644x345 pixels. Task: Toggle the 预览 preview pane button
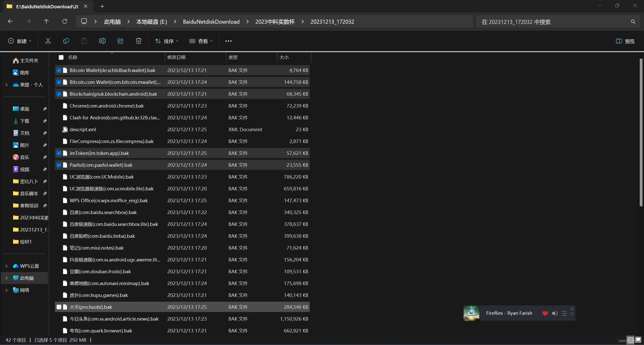[625, 41]
